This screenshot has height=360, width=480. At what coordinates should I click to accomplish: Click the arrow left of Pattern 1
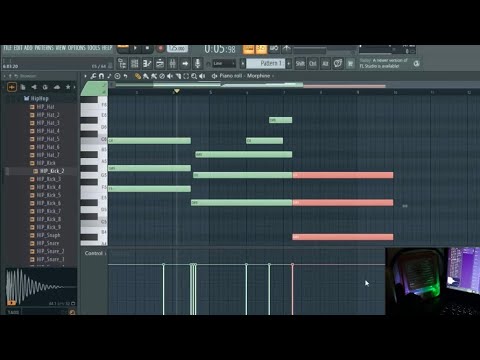coord(243,63)
